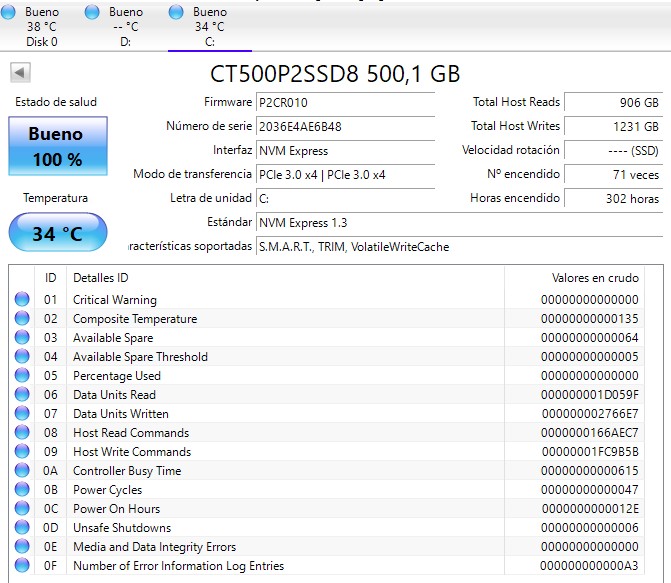The image size is (671, 583).
Task: Click the status icon of Available Spare row 03
Action: pos(22,337)
